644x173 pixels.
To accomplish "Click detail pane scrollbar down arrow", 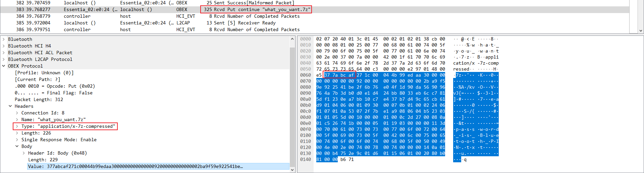I will pyautogui.click(x=292, y=170).
